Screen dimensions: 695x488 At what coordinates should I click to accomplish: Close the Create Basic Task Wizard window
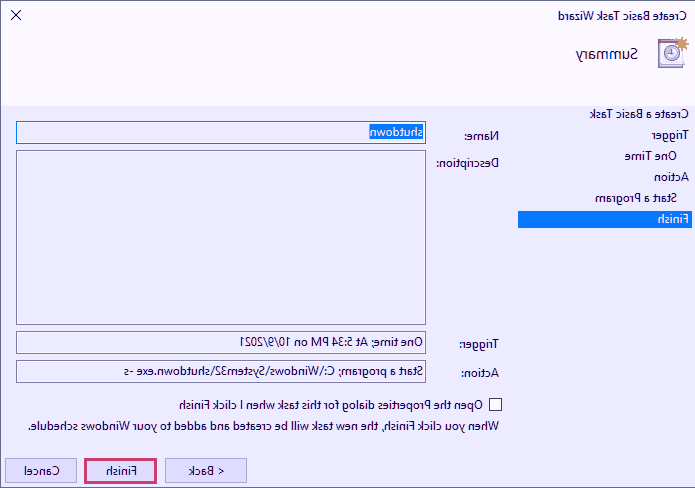16,15
